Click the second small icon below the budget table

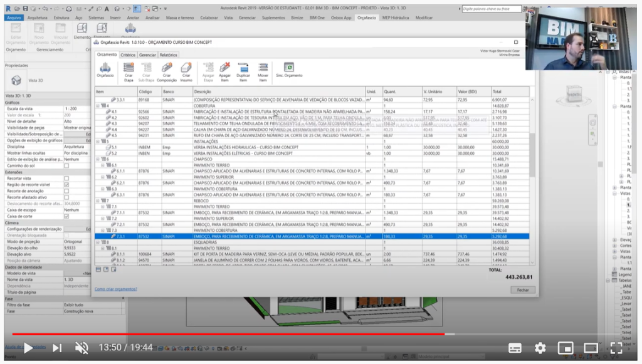click(106, 269)
